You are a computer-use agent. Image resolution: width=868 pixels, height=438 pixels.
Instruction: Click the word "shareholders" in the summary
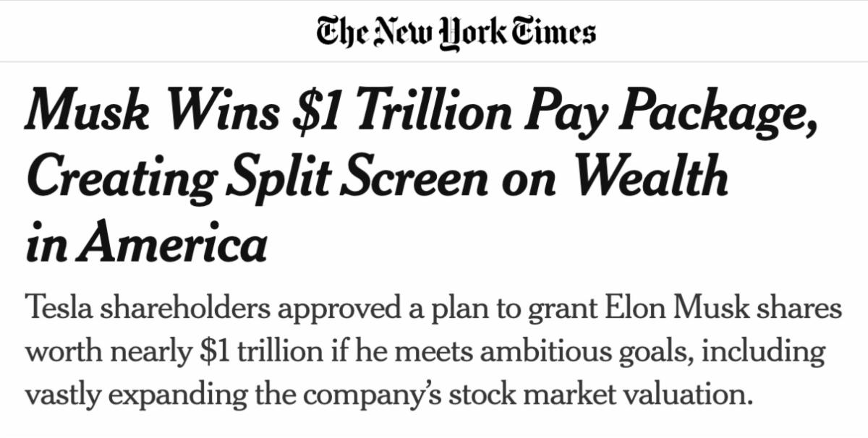pos(184,309)
